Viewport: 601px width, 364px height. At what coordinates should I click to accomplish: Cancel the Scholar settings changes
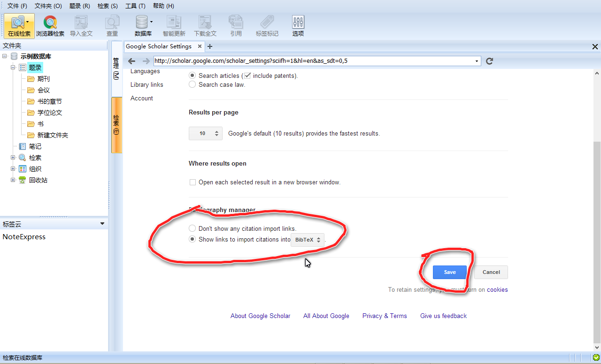coord(491,272)
